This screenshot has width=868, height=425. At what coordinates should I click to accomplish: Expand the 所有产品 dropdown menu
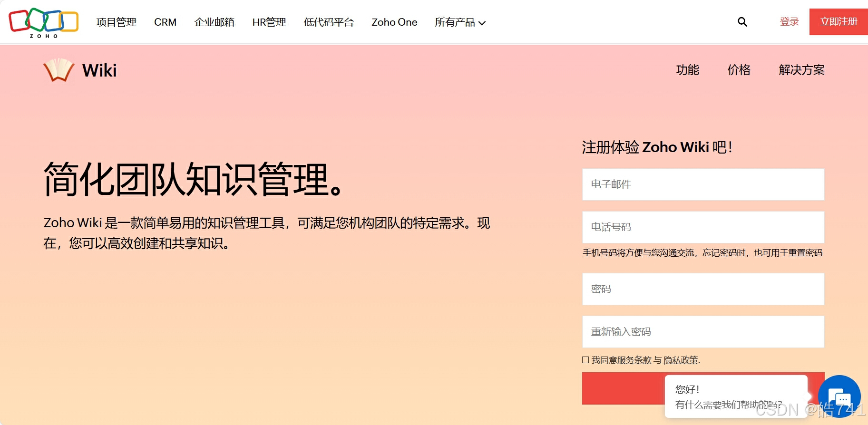pyautogui.click(x=460, y=22)
